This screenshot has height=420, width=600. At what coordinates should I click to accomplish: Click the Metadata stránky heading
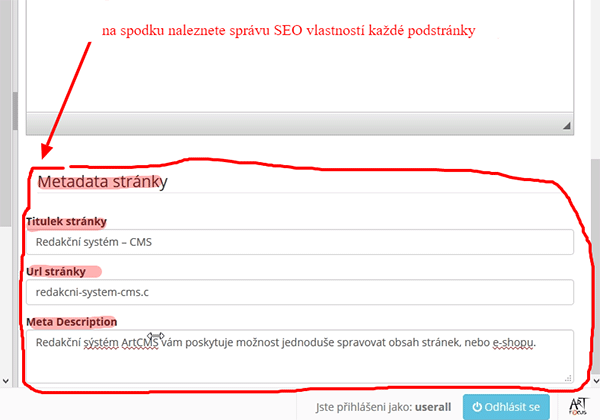(x=103, y=182)
